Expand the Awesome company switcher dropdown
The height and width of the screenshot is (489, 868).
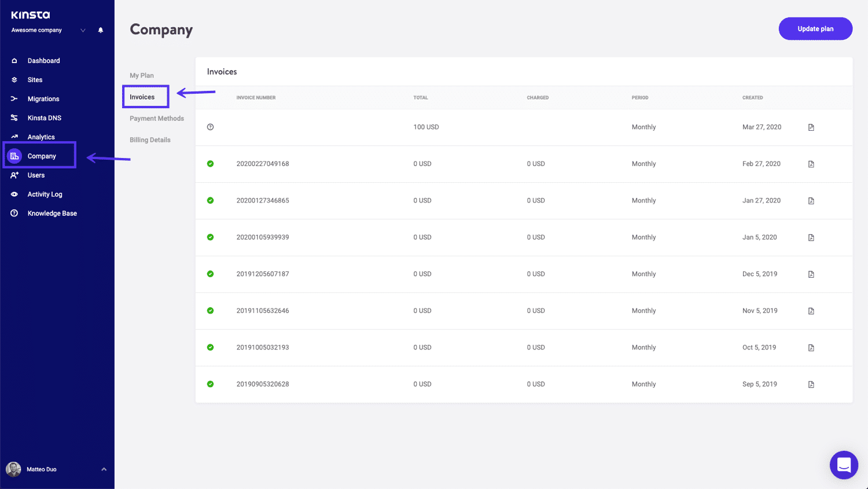[83, 30]
